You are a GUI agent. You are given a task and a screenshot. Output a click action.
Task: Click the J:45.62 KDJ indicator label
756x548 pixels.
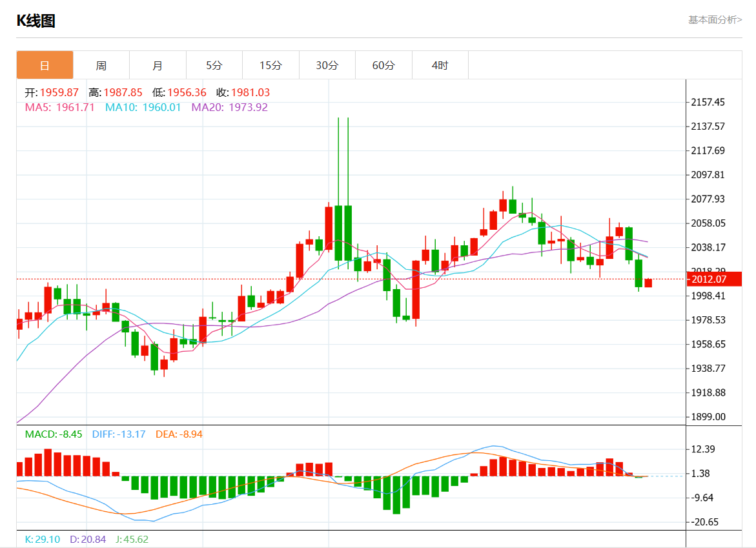132,540
